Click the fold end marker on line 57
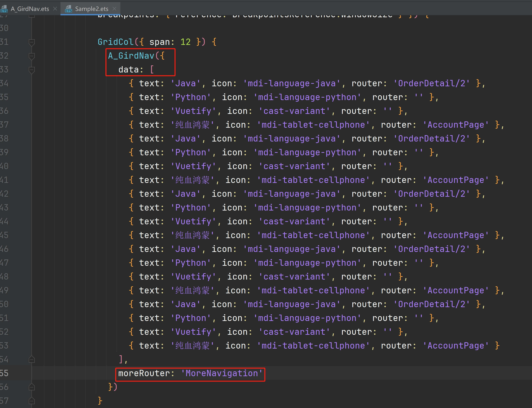The height and width of the screenshot is (408, 532). 32,401
